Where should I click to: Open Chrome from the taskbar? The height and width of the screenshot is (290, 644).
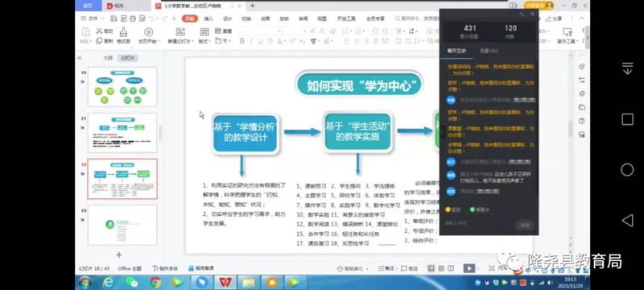(155, 282)
